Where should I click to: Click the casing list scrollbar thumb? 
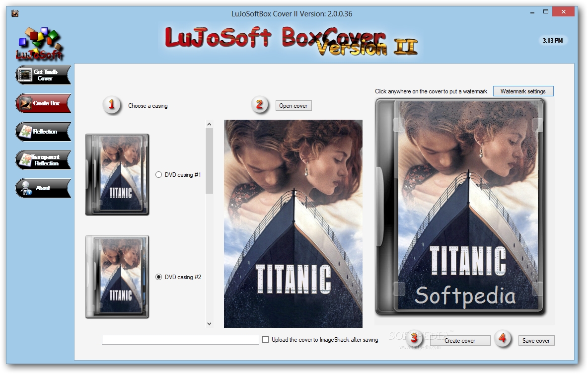click(x=209, y=161)
